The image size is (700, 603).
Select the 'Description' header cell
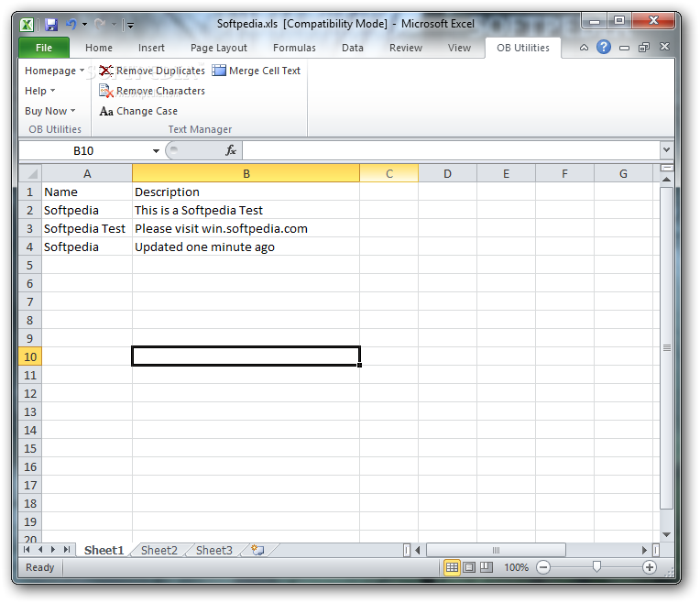point(246,192)
